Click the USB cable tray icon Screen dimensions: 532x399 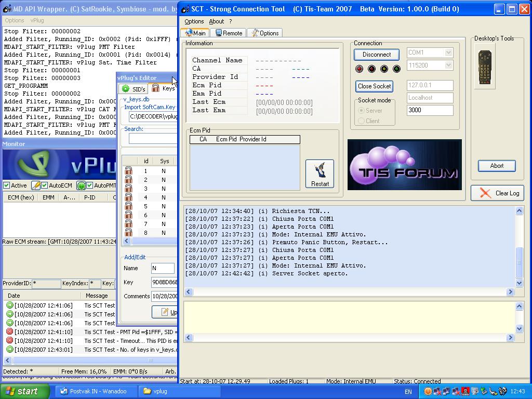pos(494,392)
